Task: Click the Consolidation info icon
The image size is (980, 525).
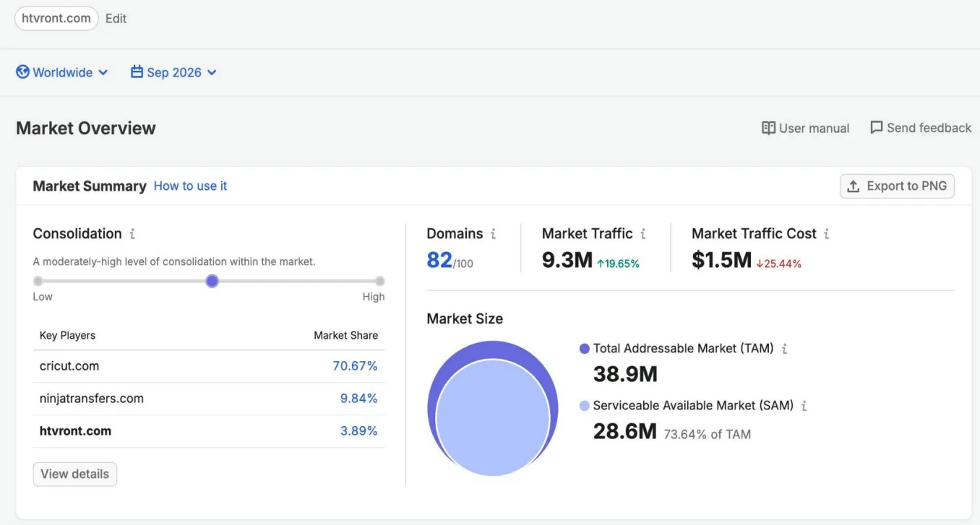Action: point(132,234)
